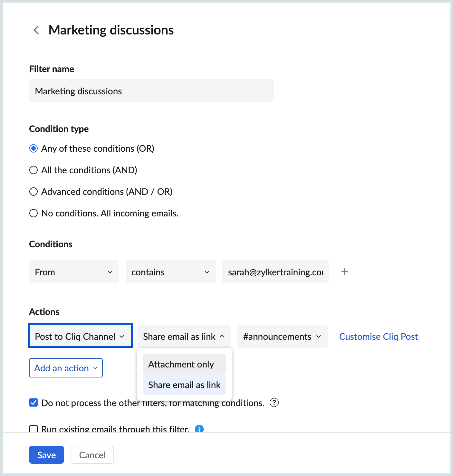The height and width of the screenshot is (476, 453).
Task: Enable Run existing emails through filter
Action: click(34, 429)
